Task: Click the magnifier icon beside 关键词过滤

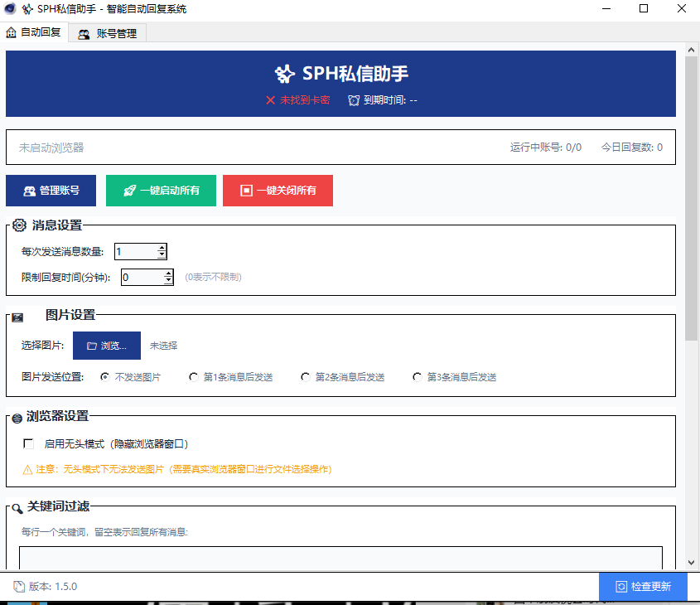Action: point(17,508)
